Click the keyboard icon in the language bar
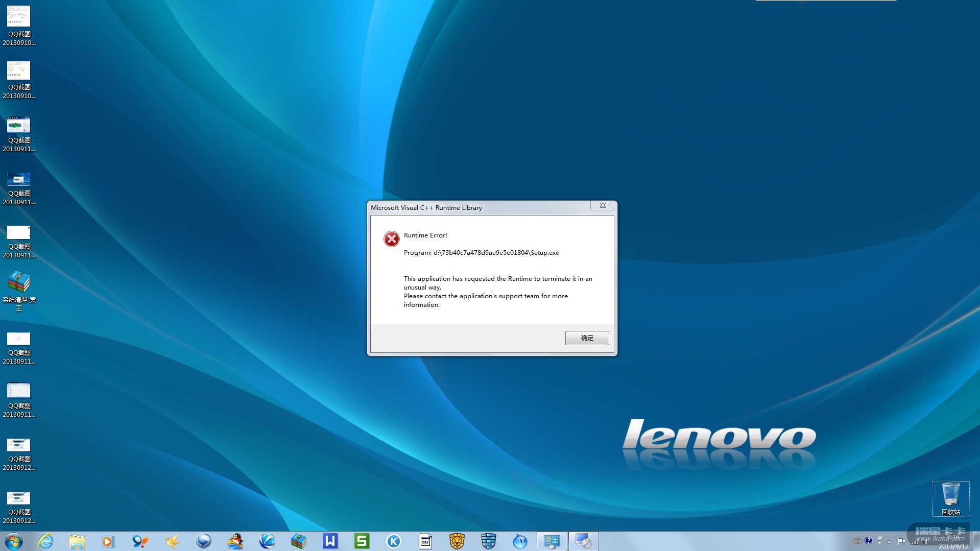 (x=857, y=541)
